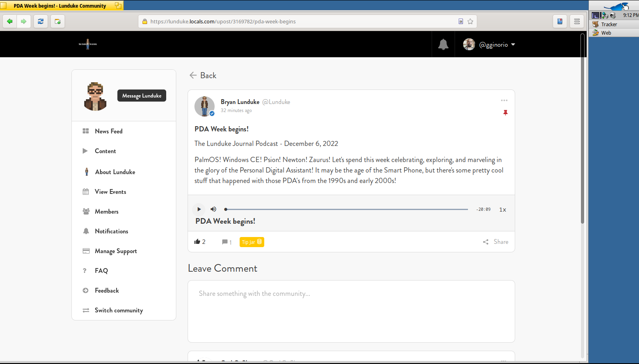Screen dimensions: 639x364
Task: Click the comments bubble icon
Action: pos(225,242)
